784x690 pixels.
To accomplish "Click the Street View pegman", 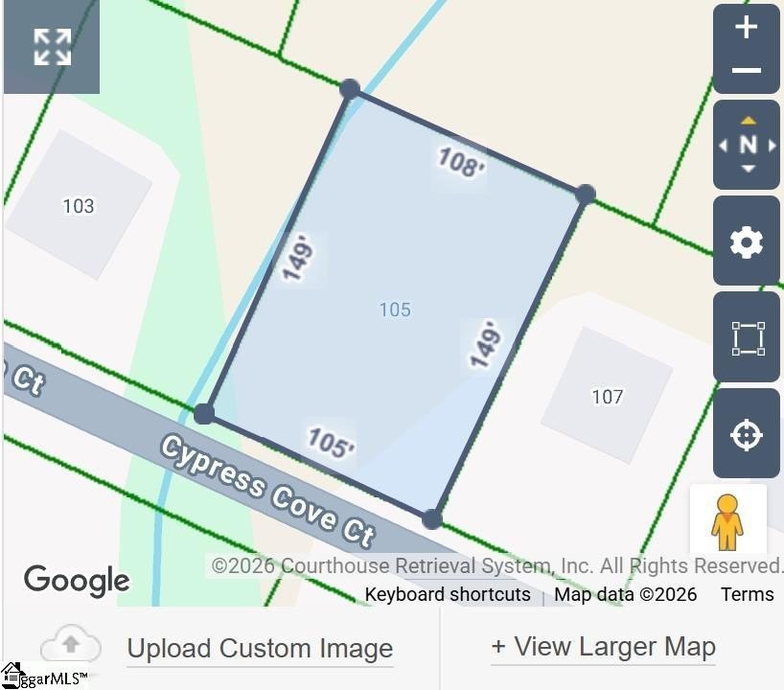I will pos(727,520).
